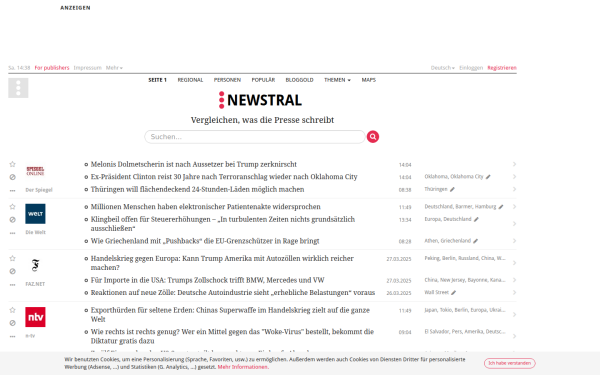Expand the Thüringen 24-Stunden-Läden article chevron
600x375 pixels.
514,189
